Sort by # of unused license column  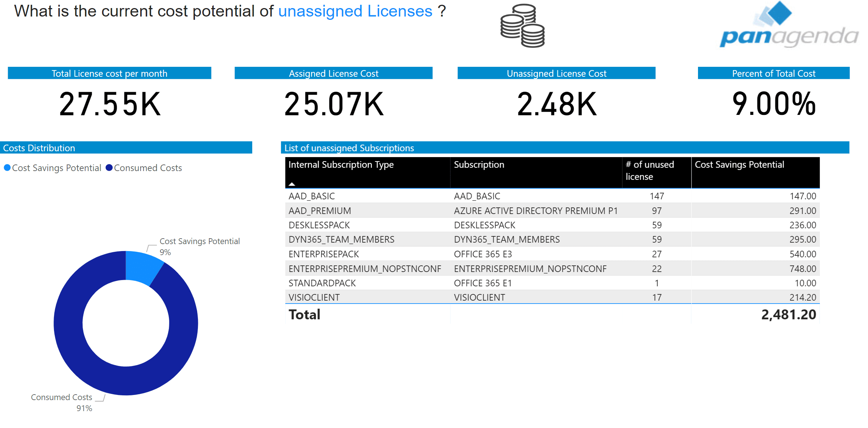point(650,170)
